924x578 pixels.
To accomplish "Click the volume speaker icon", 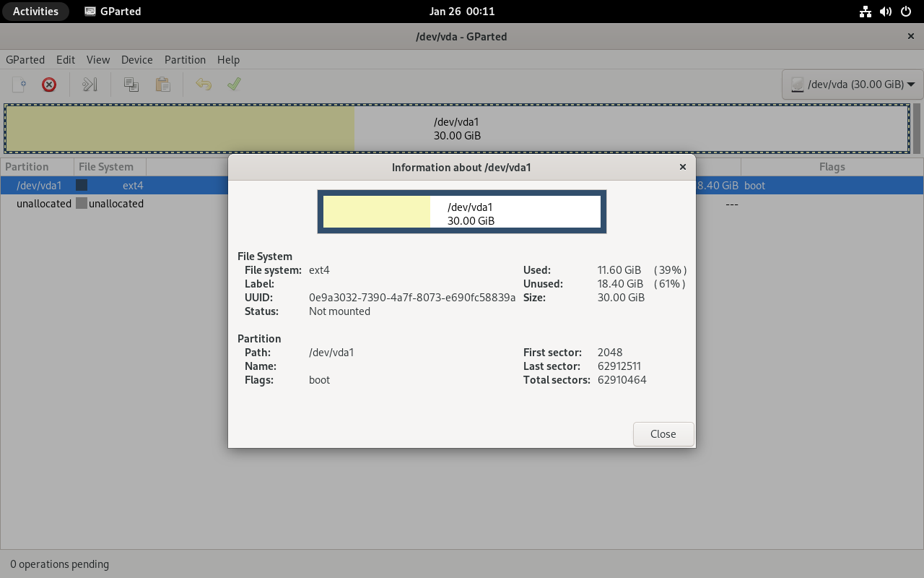I will coord(886,12).
